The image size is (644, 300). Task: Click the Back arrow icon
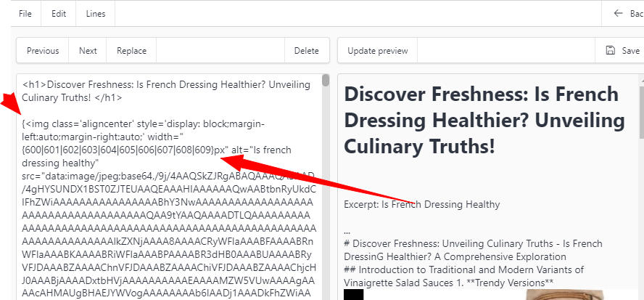tap(619, 13)
